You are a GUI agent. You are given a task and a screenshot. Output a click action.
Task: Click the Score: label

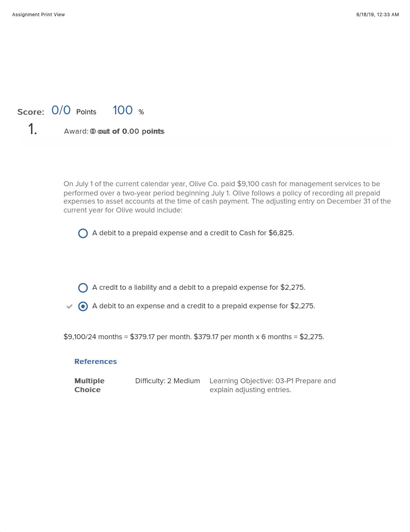pyautogui.click(x=31, y=112)
